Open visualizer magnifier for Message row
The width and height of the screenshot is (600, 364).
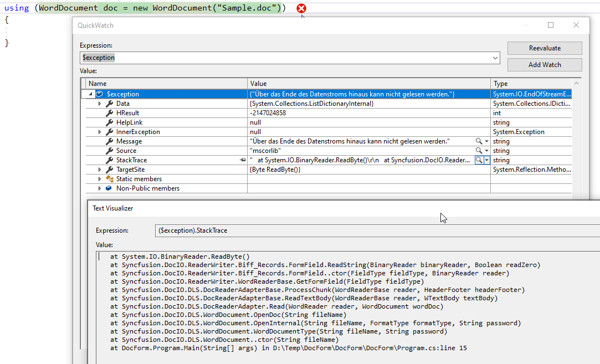click(x=479, y=141)
